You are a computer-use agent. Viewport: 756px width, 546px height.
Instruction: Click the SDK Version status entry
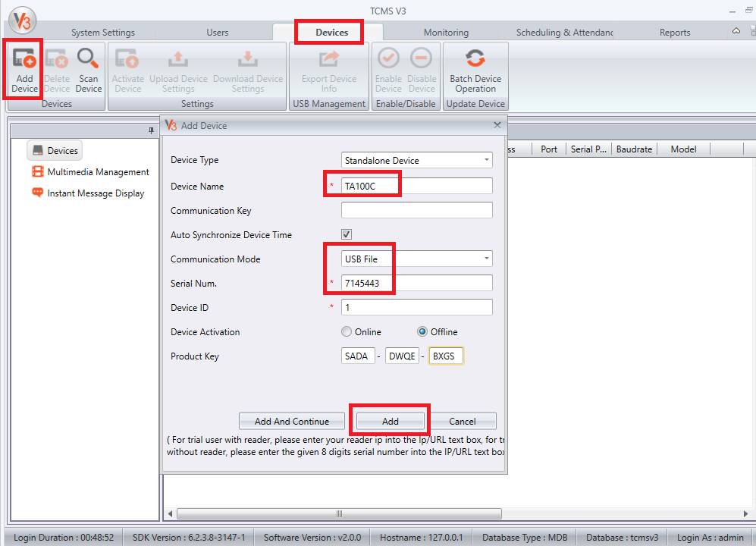tap(189, 538)
